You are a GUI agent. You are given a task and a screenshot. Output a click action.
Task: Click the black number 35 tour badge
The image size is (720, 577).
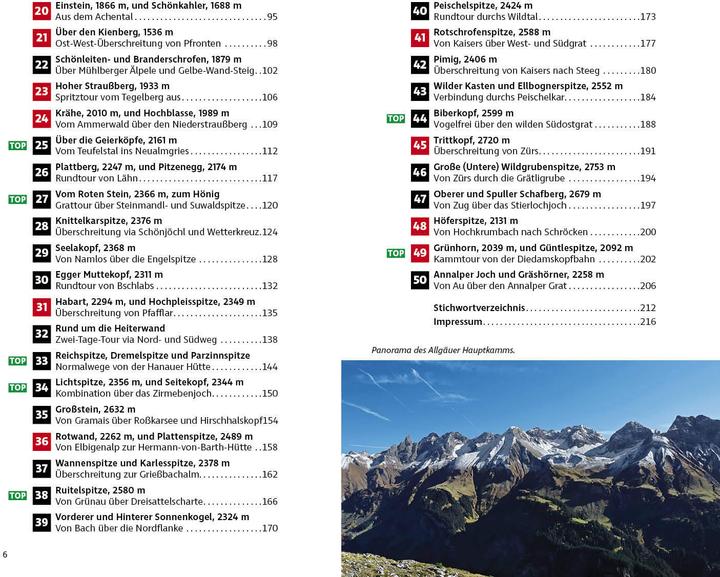41,415
